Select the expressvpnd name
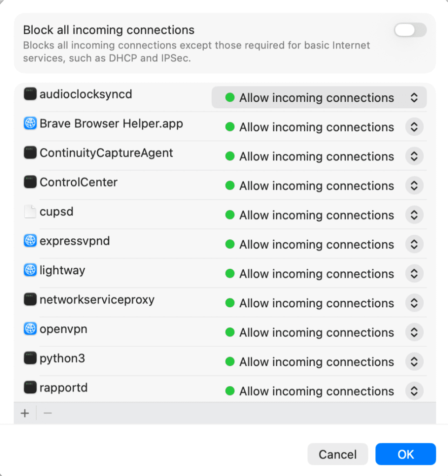The width and height of the screenshot is (448, 476). tap(75, 241)
